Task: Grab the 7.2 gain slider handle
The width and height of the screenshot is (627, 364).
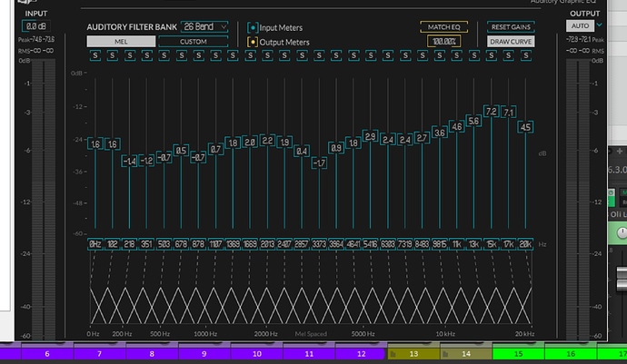Action: 491,112
